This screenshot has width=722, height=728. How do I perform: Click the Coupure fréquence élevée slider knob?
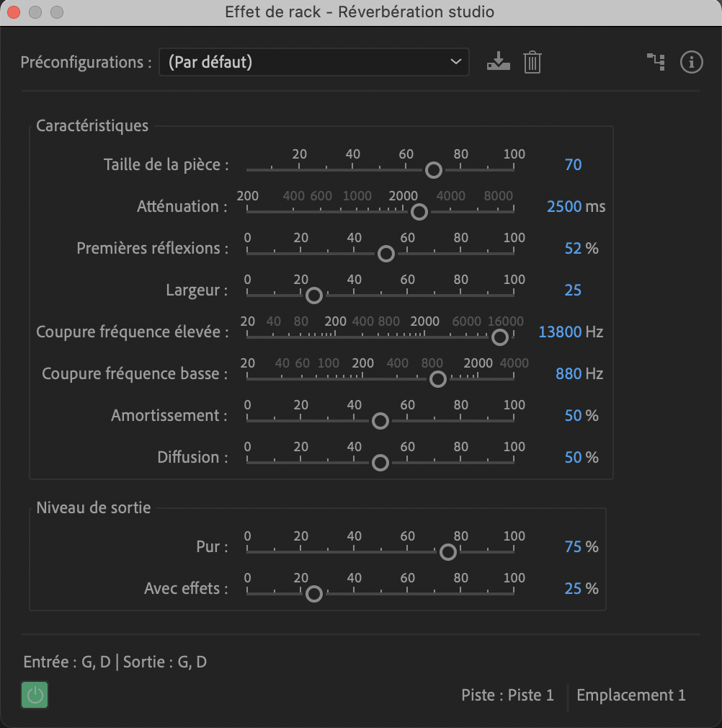tap(500, 337)
